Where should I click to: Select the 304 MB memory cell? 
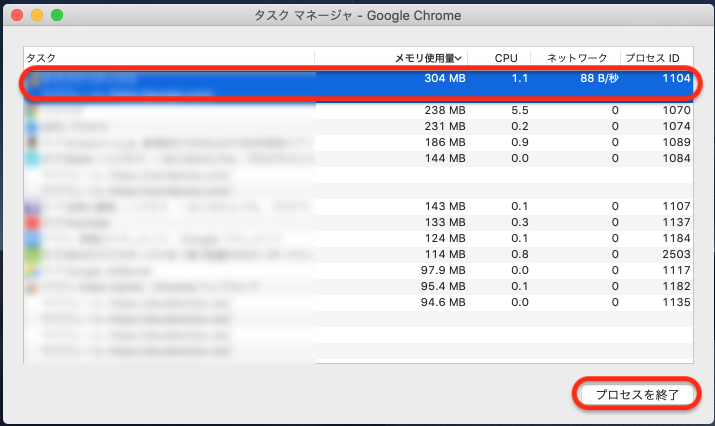[x=445, y=78]
